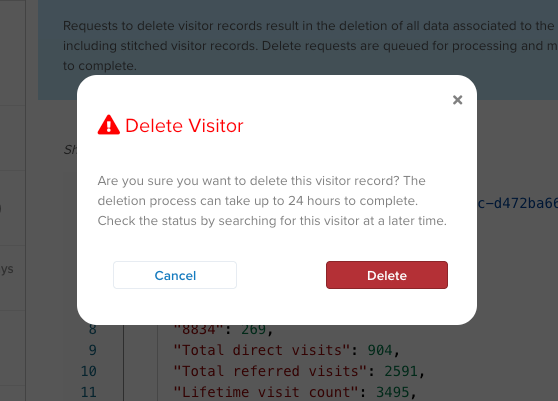558x401 pixels.
Task: Click the "Total referred visits" JSON key
Action: click(x=270, y=371)
